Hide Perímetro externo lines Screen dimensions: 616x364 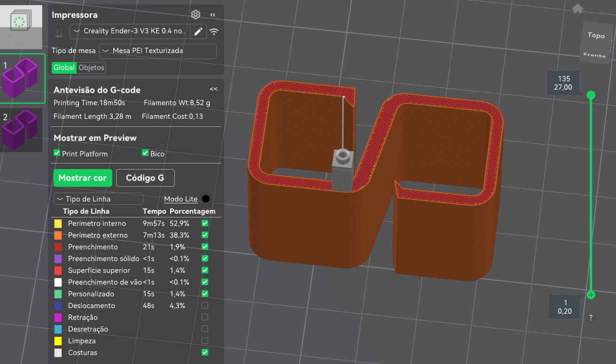(x=205, y=235)
